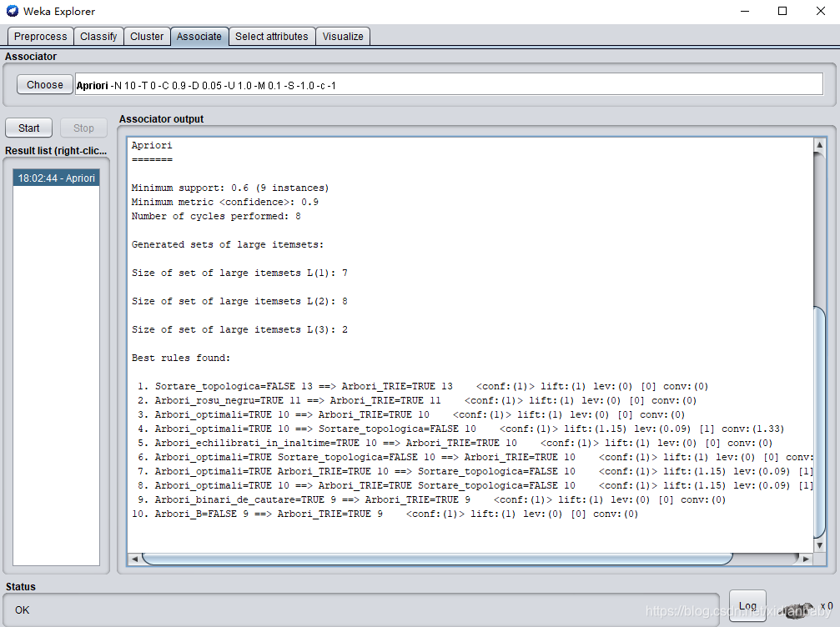Click vertical scrollbar down arrow
The height and width of the screenshot is (627, 840).
tap(819, 545)
